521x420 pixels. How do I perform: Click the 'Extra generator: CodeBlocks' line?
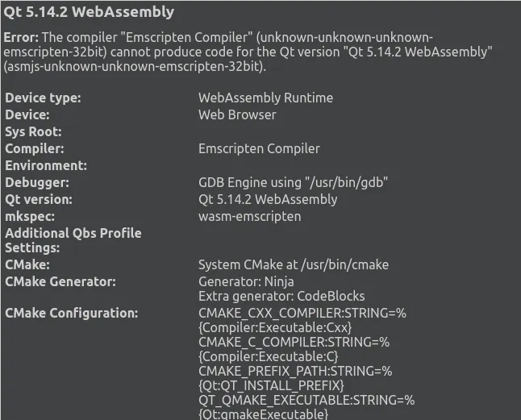pos(281,296)
